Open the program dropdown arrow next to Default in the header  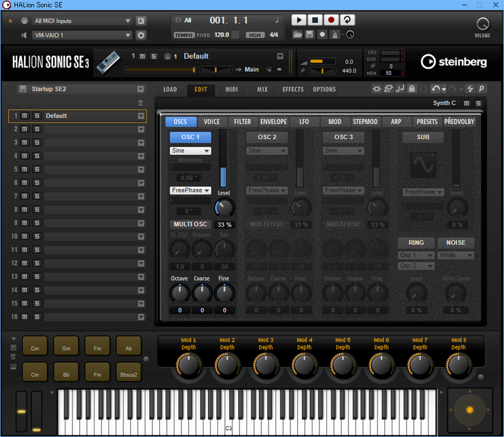[x=280, y=56]
